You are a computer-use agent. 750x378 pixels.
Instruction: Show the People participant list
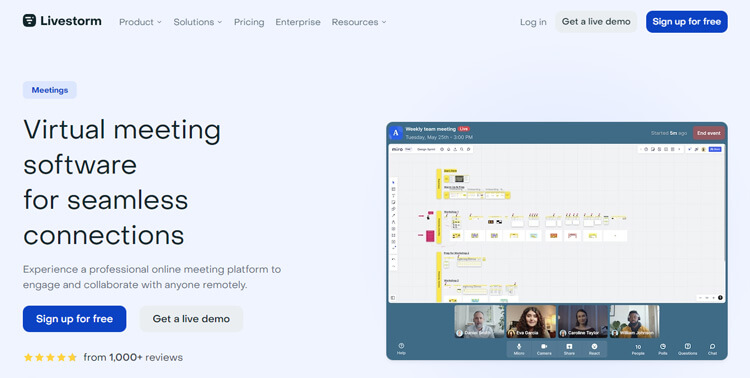pos(638,349)
